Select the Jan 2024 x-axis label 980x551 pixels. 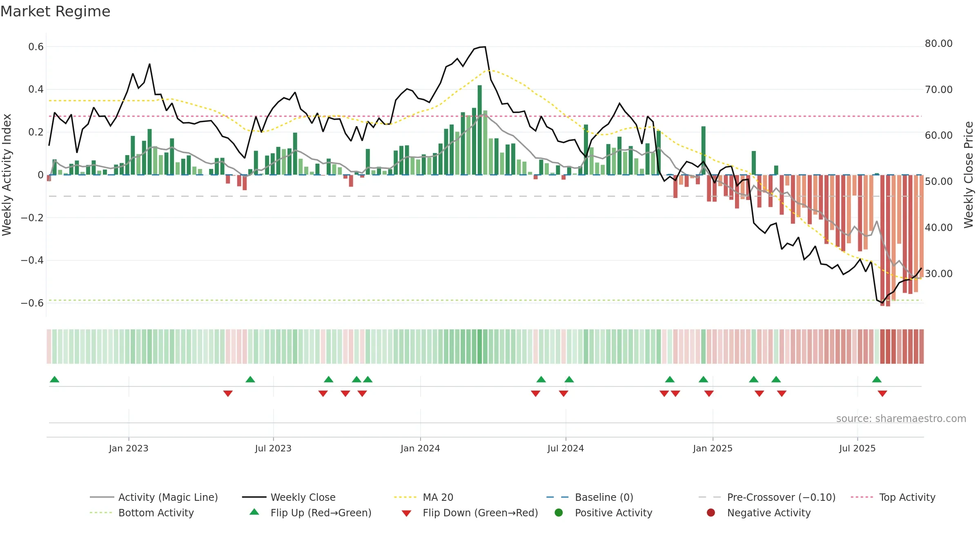[x=420, y=448]
